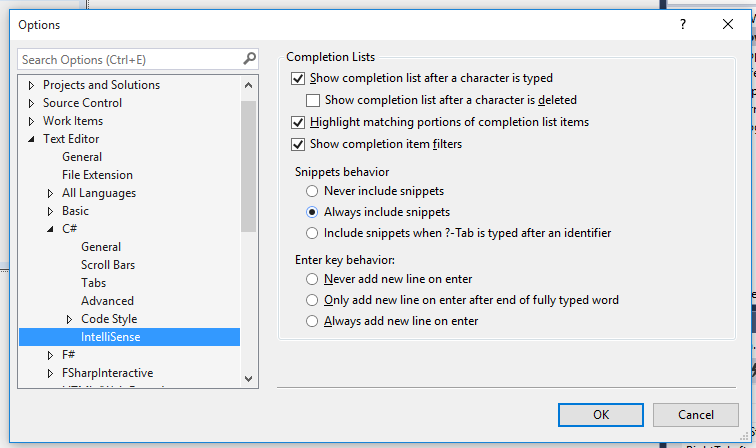Select Projects and Solutions in tree

point(101,85)
